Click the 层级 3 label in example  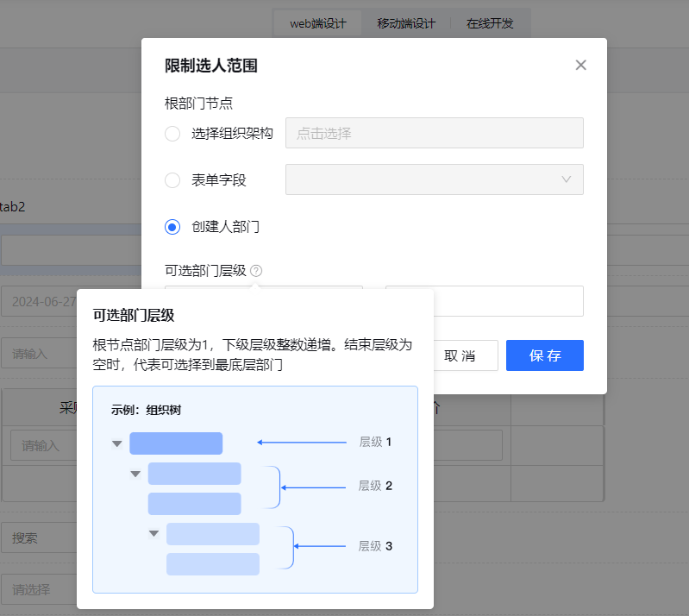pyautogui.click(x=375, y=546)
